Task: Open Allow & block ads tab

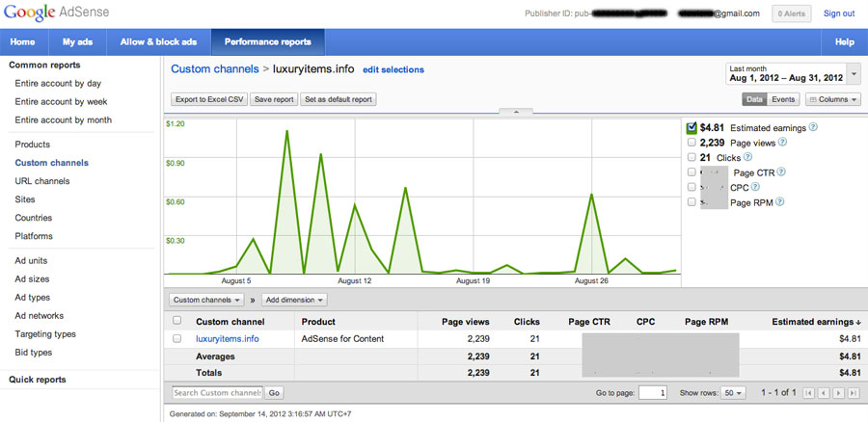Action: click(158, 42)
